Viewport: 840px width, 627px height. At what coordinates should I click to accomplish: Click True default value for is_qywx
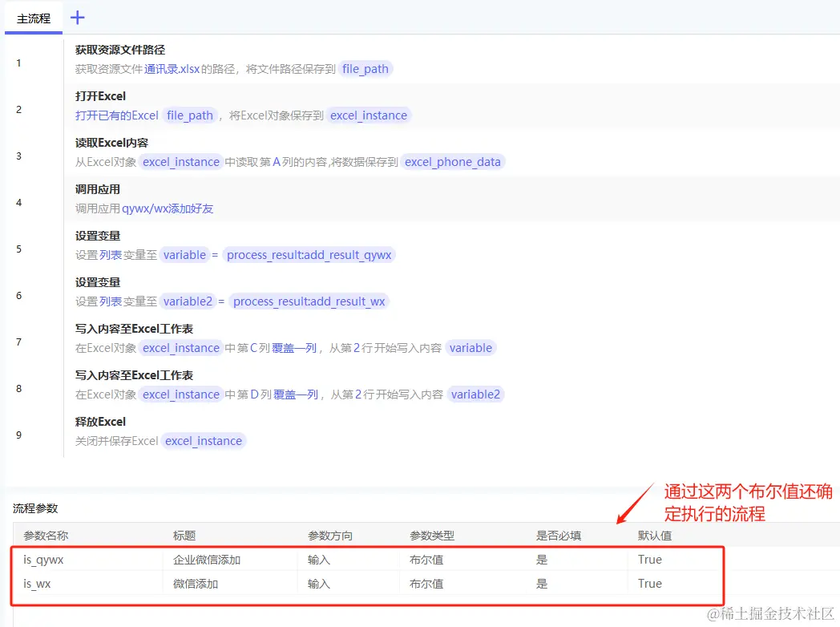pos(650,560)
